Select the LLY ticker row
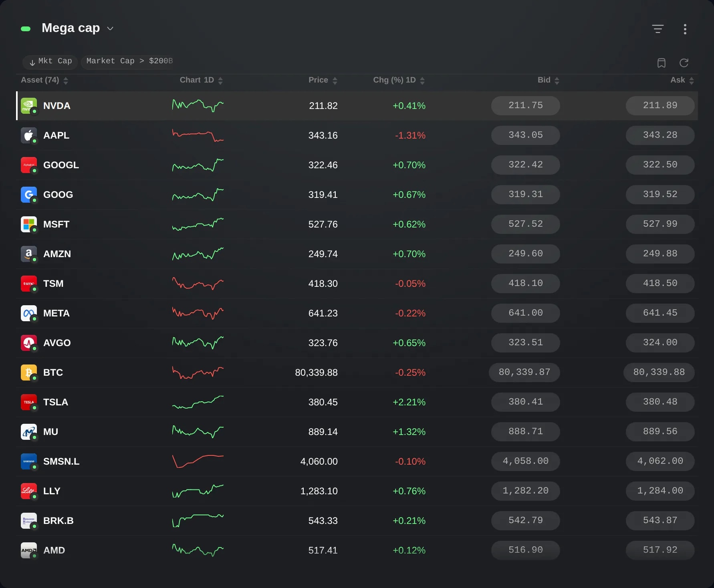The height and width of the screenshot is (588, 714). point(357,491)
